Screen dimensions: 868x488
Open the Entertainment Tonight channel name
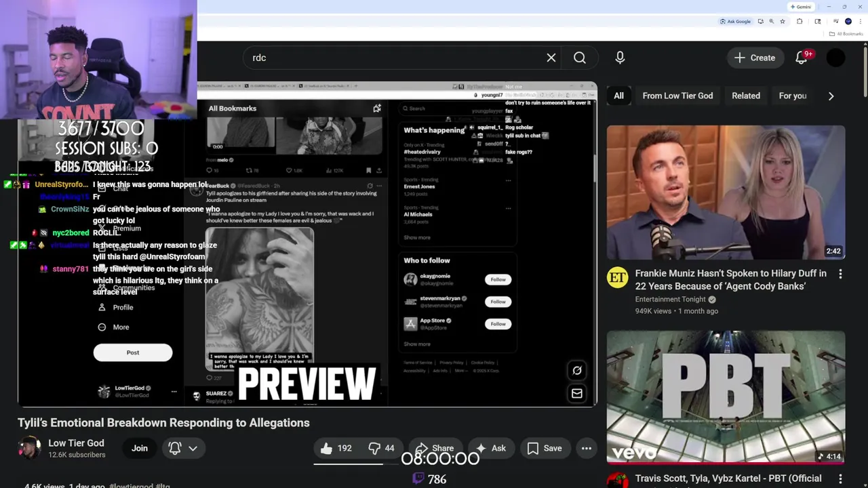pyautogui.click(x=669, y=299)
